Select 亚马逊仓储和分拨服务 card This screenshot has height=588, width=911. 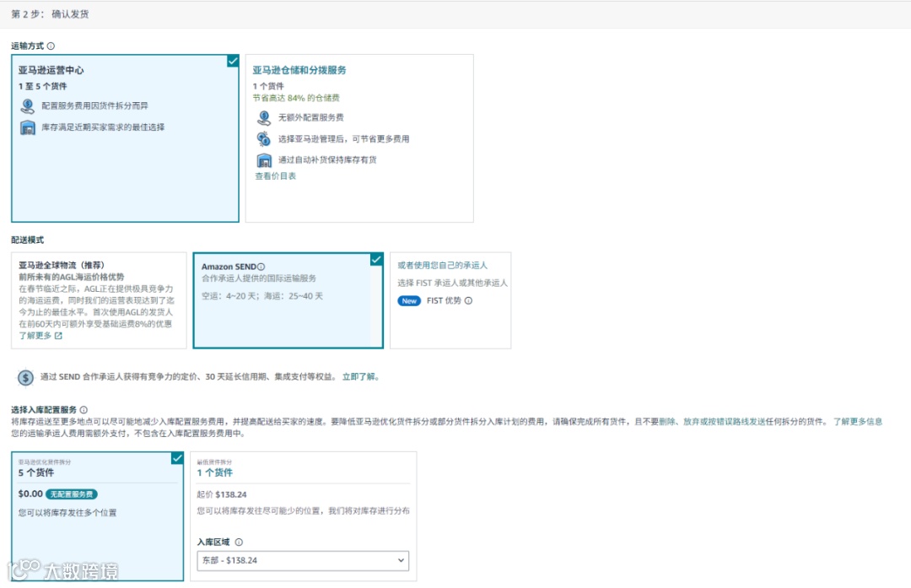359,138
